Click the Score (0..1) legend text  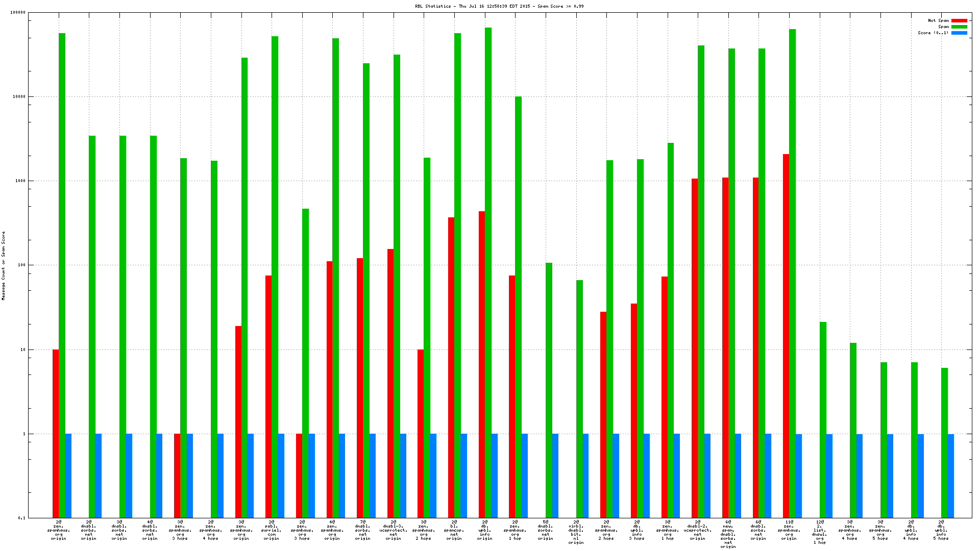click(933, 33)
